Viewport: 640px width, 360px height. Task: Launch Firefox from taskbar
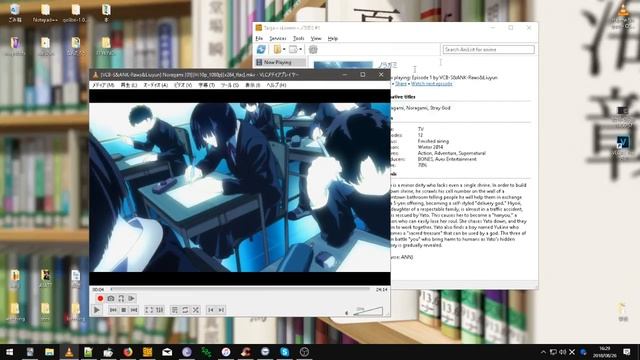click(128, 352)
